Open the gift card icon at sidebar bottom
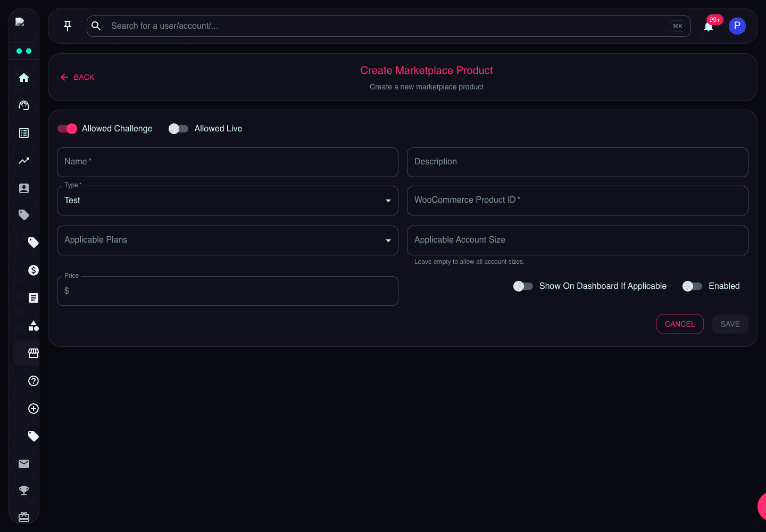Screen dimensions: 766x532 click(x=24, y=517)
